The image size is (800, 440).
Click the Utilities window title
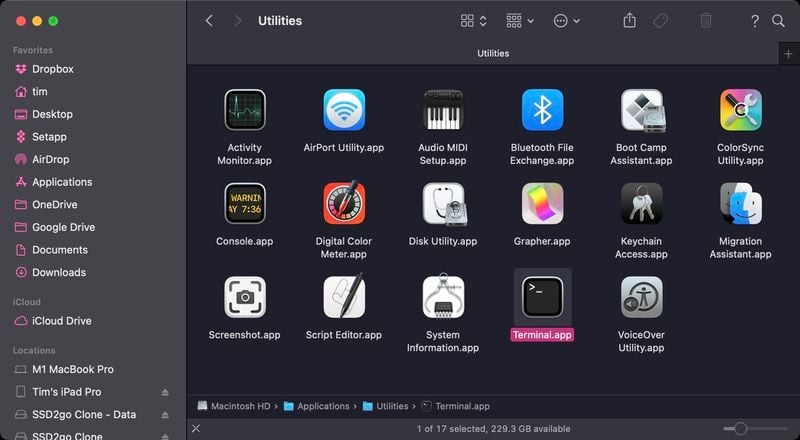(280, 21)
